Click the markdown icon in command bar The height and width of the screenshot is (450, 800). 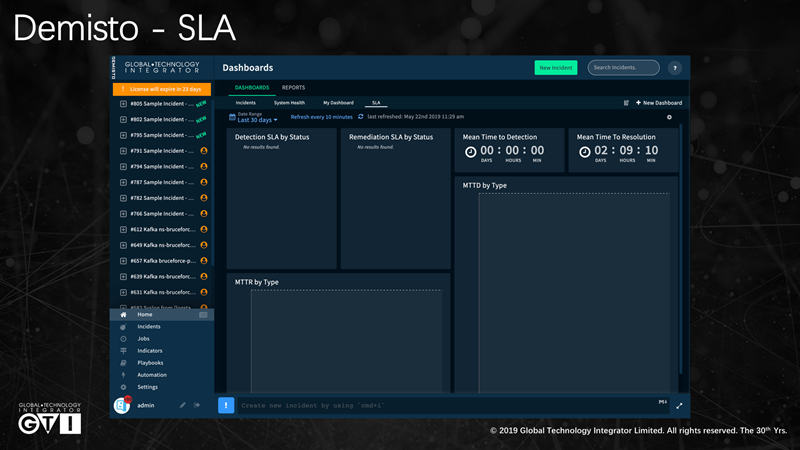pos(662,402)
